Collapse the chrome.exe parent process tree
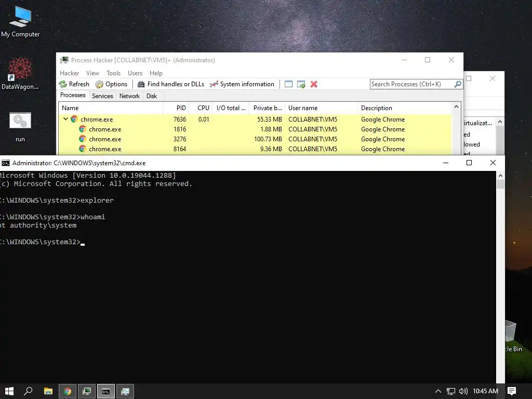The height and width of the screenshot is (399, 532). pyautogui.click(x=66, y=119)
